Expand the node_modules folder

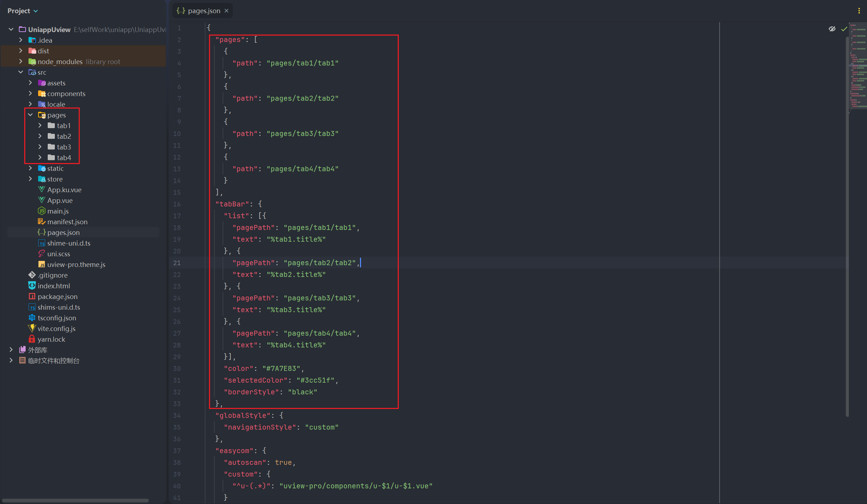coord(21,61)
